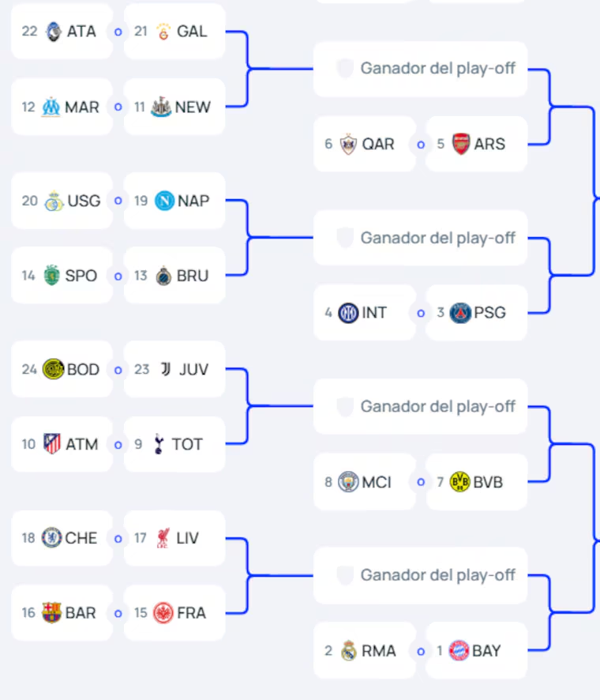Click the Ganador del play-off slot above INT
The image size is (600, 700).
click(x=420, y=238)
